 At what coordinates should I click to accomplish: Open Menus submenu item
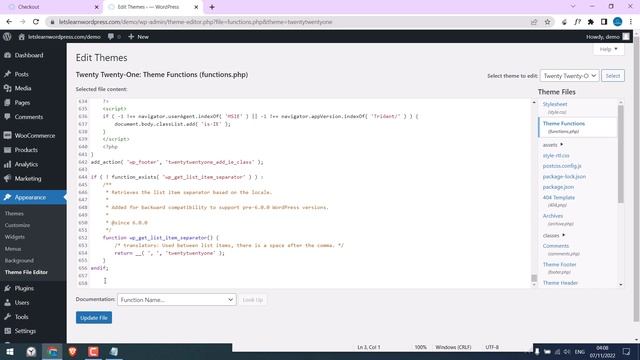pos(13,249)
